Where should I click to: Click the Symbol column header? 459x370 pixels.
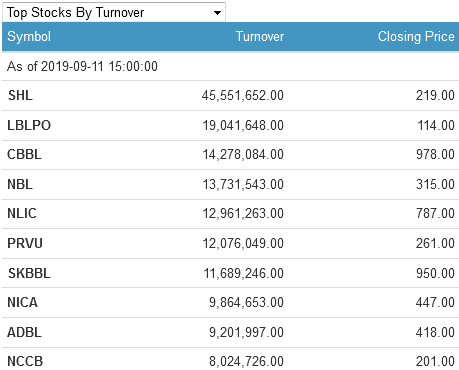pos(29,36)
